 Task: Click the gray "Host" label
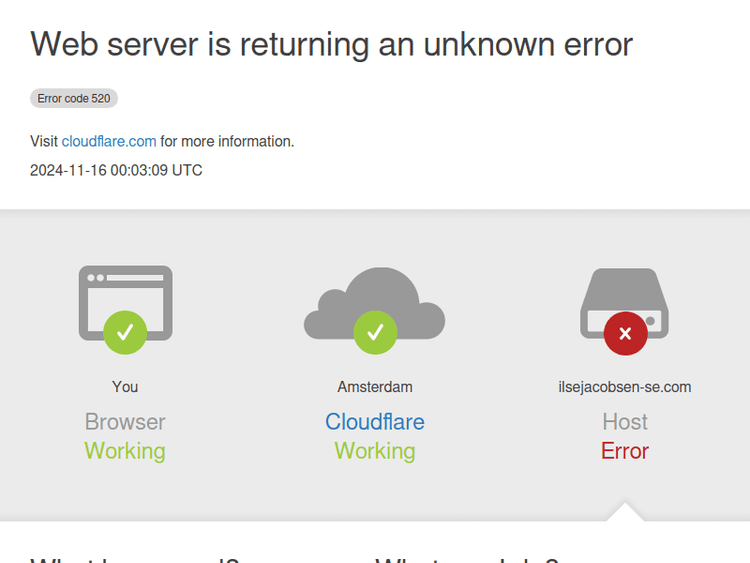[625, 422]
